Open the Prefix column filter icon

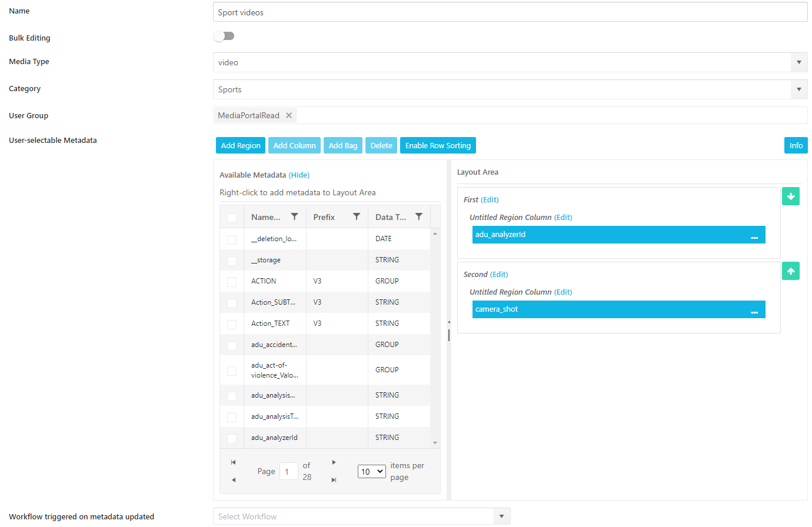[x=357, y=217]
